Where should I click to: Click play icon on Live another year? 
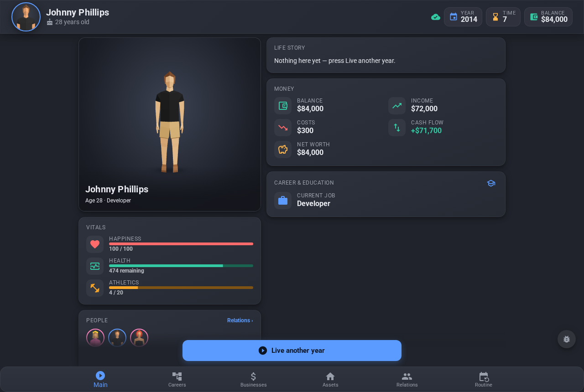point(263,351)
